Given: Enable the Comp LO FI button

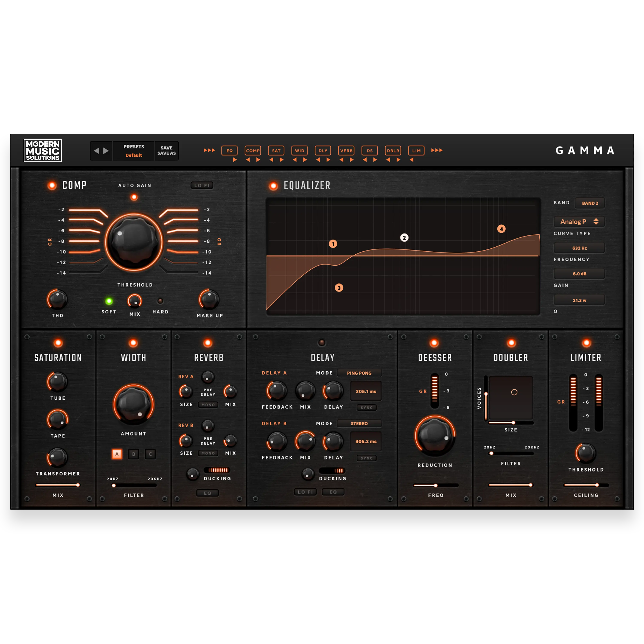Looking at the screenshot, I should (x=202, y=185).
